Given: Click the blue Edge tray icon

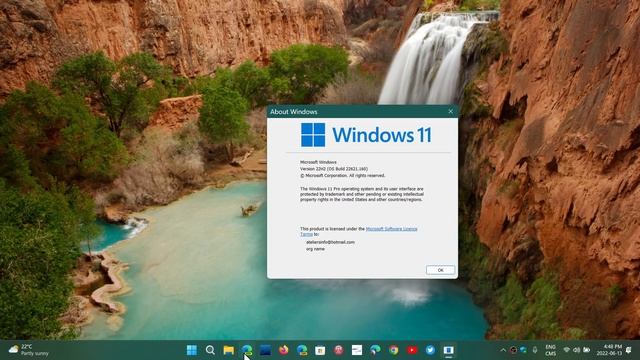Looking at the screenshot, I should pos(523,350).
